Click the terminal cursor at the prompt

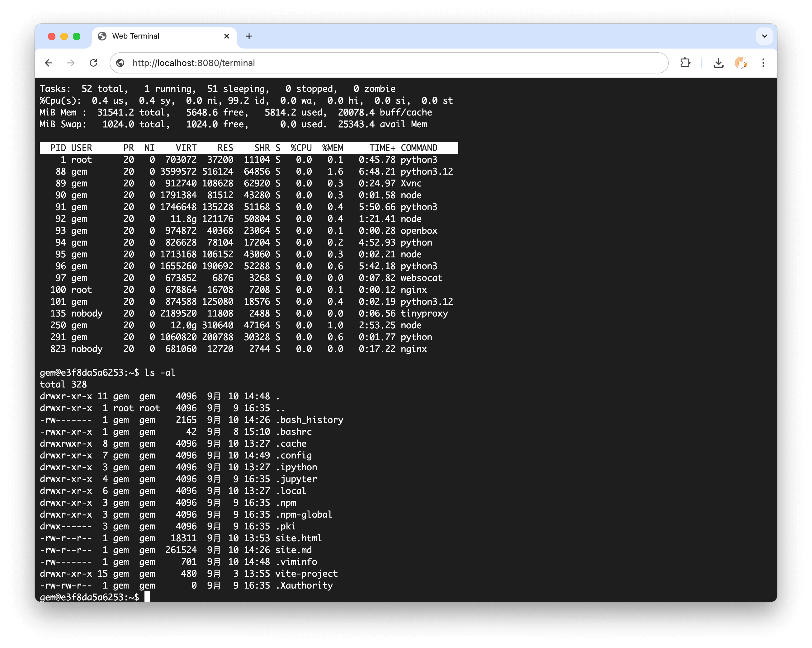pos(147,597)
